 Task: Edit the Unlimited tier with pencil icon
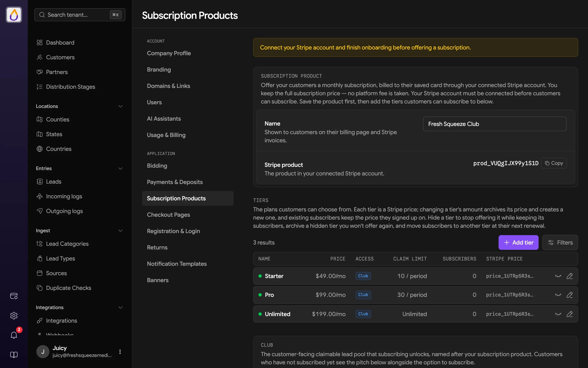570,314
